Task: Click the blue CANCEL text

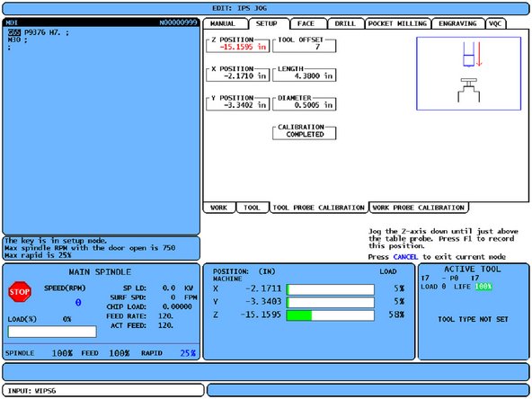Action: click(x=405, y=257)
